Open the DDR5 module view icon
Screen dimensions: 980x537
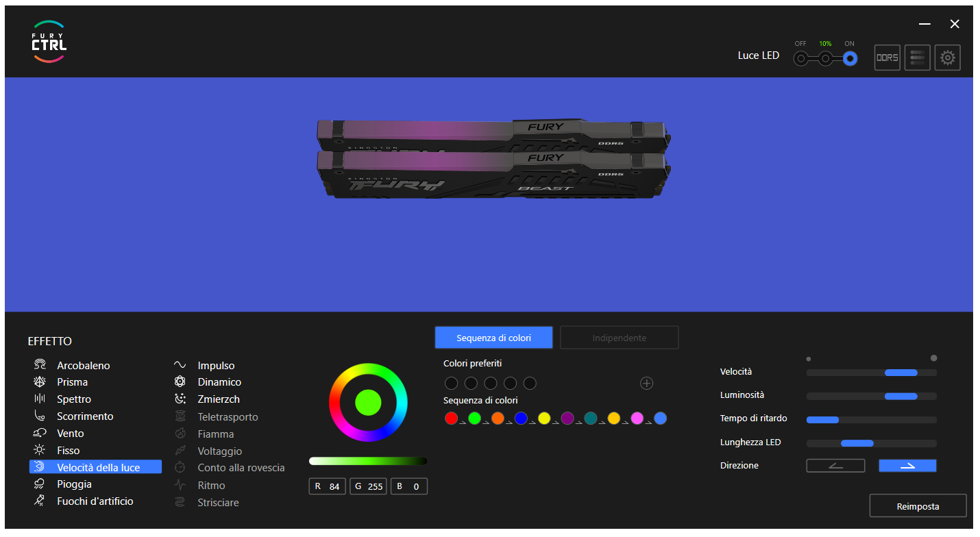click(887, 58)
